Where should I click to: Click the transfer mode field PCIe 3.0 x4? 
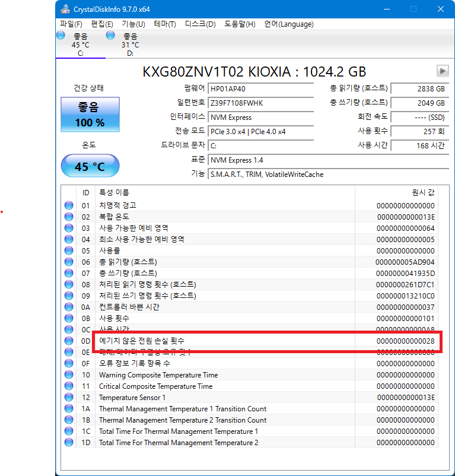pos(261,132)
